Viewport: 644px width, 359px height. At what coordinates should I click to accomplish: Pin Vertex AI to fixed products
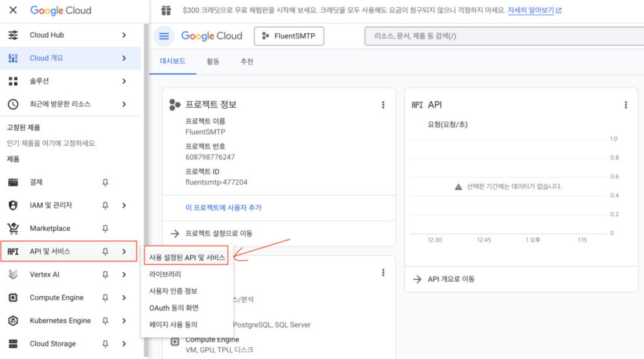(x=105, y=274)
